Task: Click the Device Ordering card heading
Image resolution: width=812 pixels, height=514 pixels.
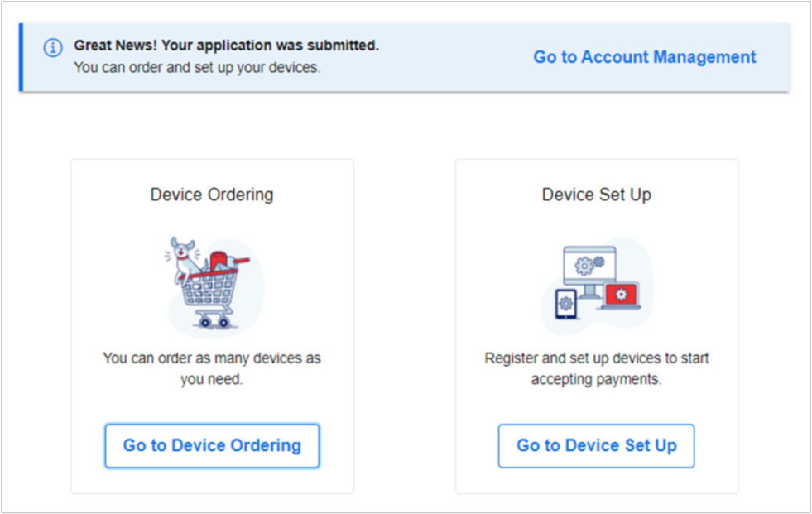Action: pyautogui.click(x=211, y=195)
